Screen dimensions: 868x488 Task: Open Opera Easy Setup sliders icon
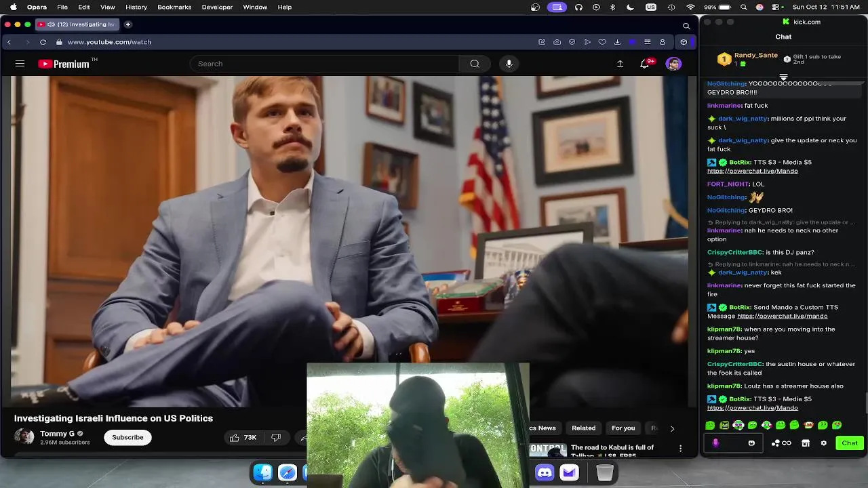pyautogui.click(x=647, y=42)
